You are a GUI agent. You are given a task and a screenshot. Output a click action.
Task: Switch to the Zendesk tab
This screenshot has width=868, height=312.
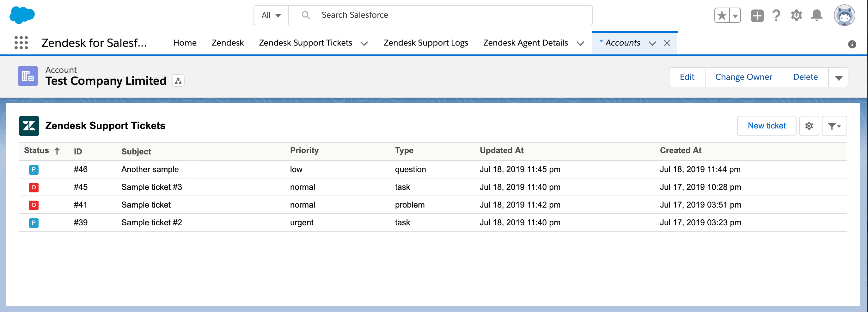228,43
